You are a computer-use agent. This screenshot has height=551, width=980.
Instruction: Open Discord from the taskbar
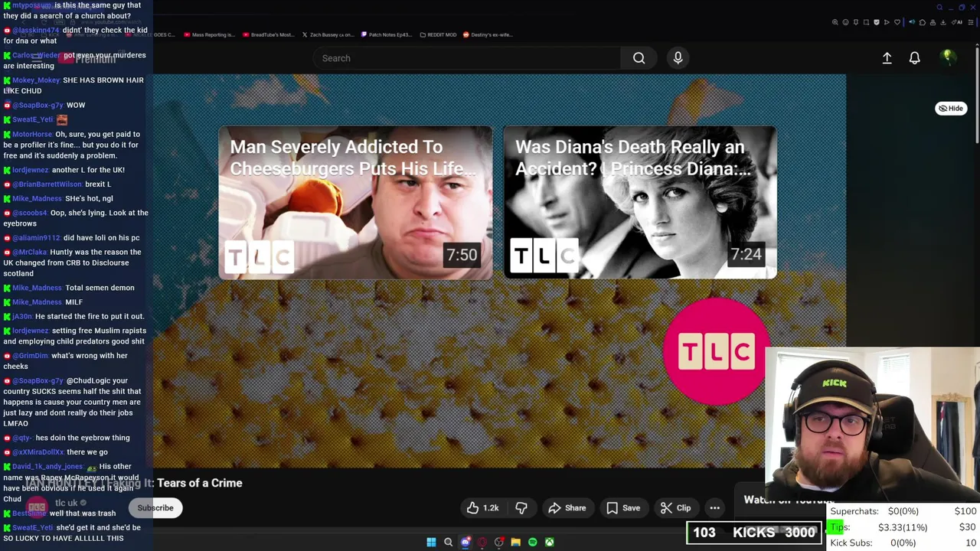pyautogui.click(x=465, y=543)
